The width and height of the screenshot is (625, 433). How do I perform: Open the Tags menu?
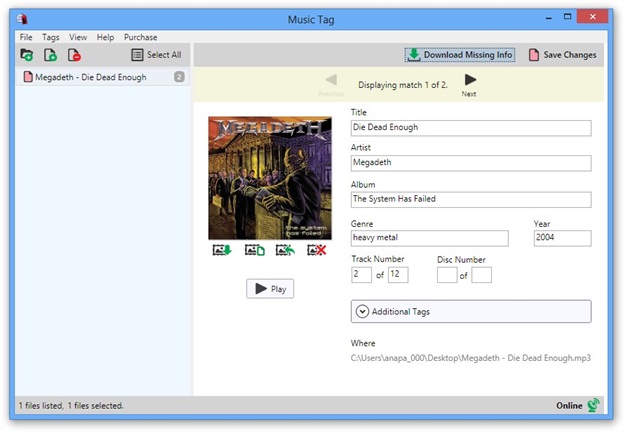[51, 37]
